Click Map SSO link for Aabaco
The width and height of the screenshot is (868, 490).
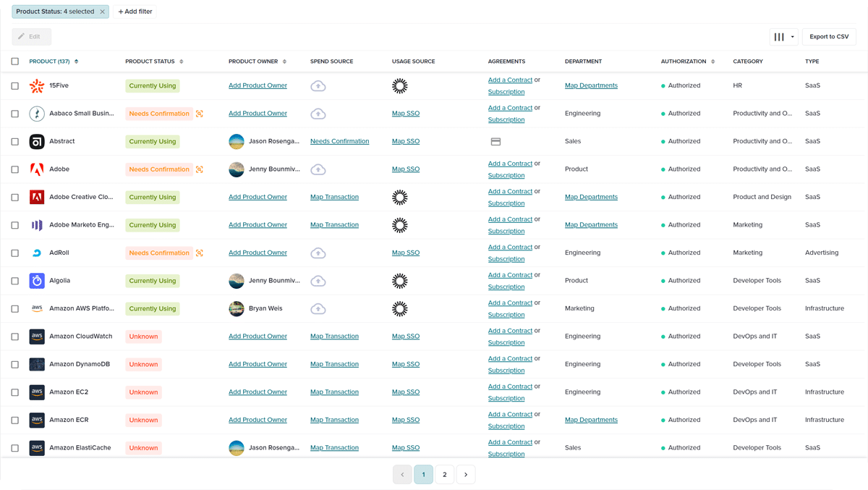click(x=406, y=114)
